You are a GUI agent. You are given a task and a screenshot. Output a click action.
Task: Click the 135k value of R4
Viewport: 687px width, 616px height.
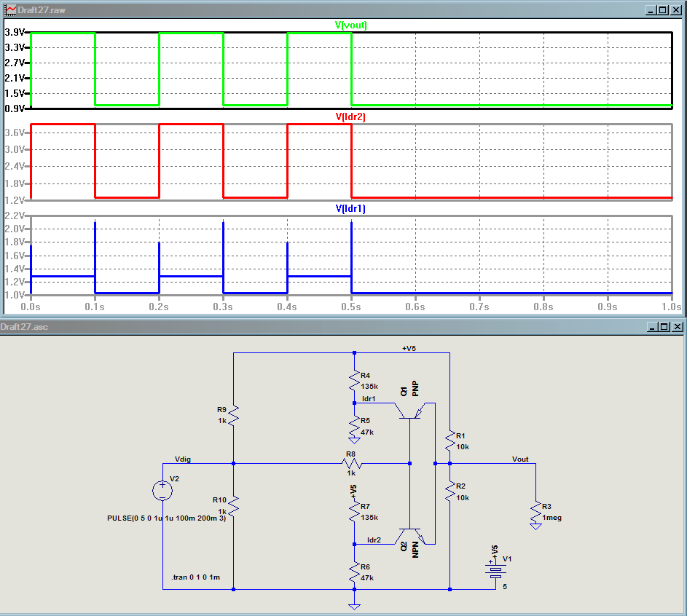pos(369,386)
